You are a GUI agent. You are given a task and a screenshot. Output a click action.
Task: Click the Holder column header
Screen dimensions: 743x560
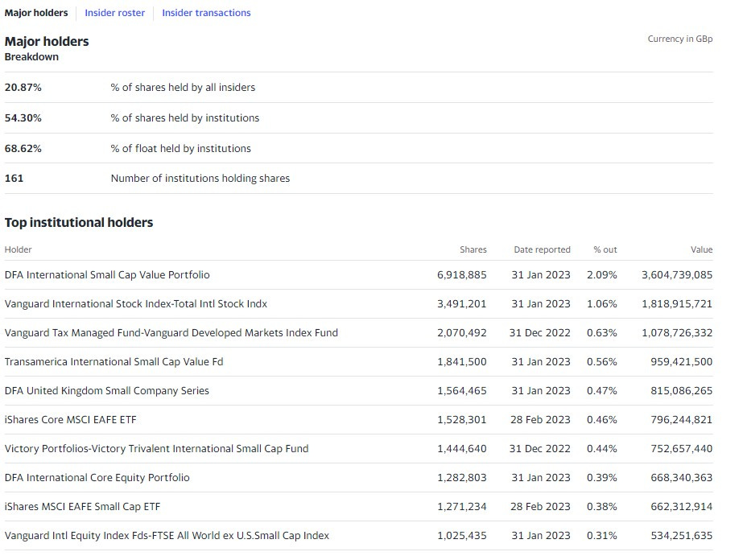[18, 249]
